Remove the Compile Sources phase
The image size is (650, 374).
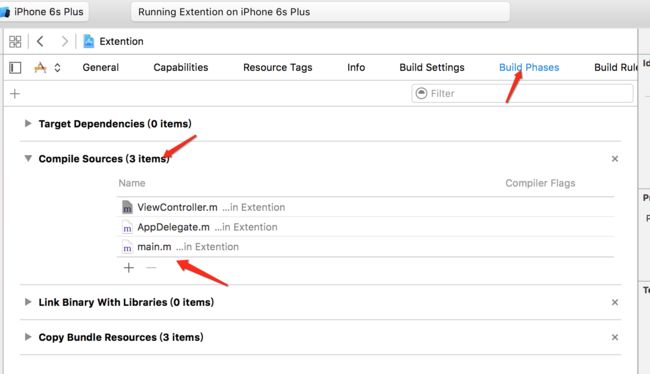pos(615,159)
